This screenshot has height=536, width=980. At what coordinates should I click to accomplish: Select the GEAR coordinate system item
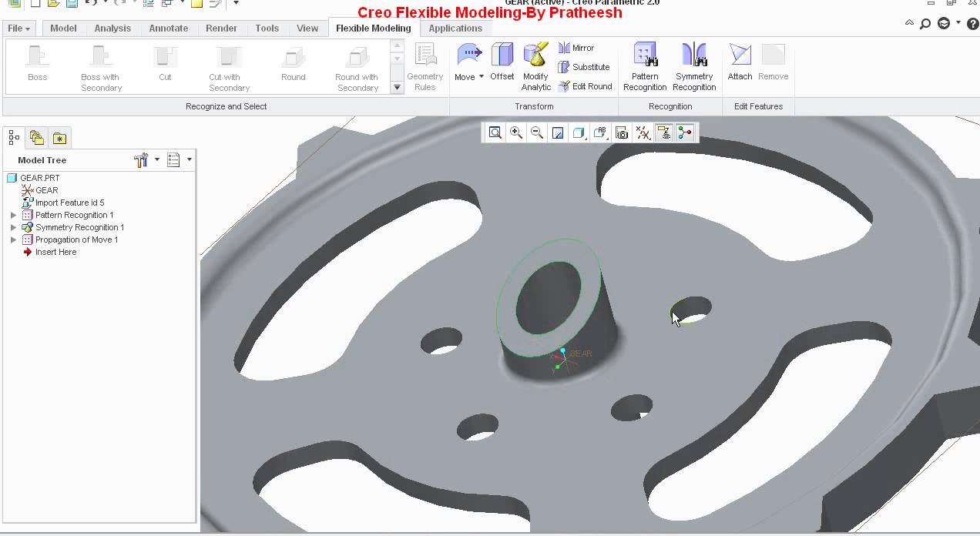coord(40,190)
